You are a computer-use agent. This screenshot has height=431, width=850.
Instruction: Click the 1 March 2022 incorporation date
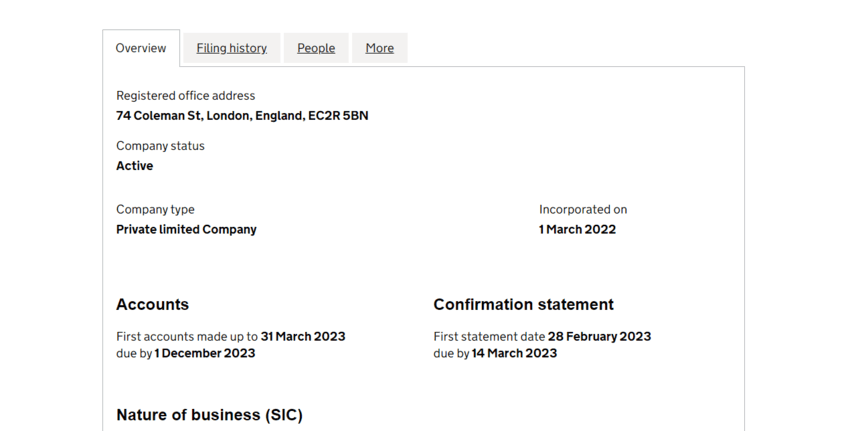tap(577, 230)
